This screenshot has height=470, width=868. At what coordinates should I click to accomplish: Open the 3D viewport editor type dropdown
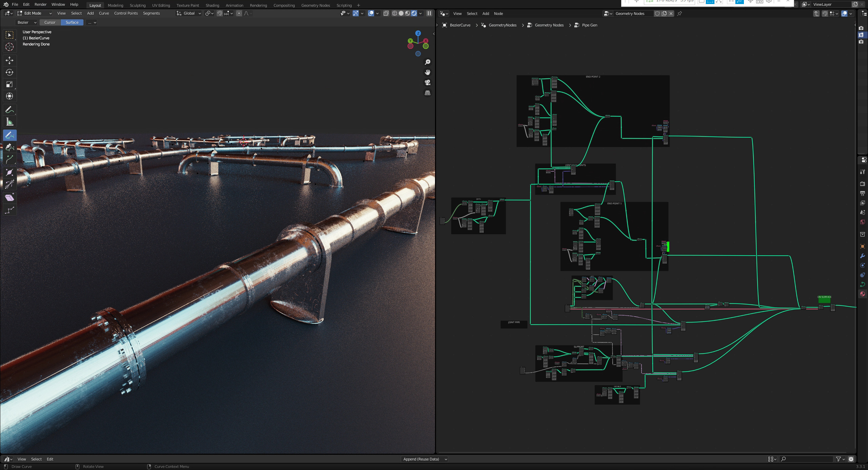pyautogui.click(x=9, y=13)
